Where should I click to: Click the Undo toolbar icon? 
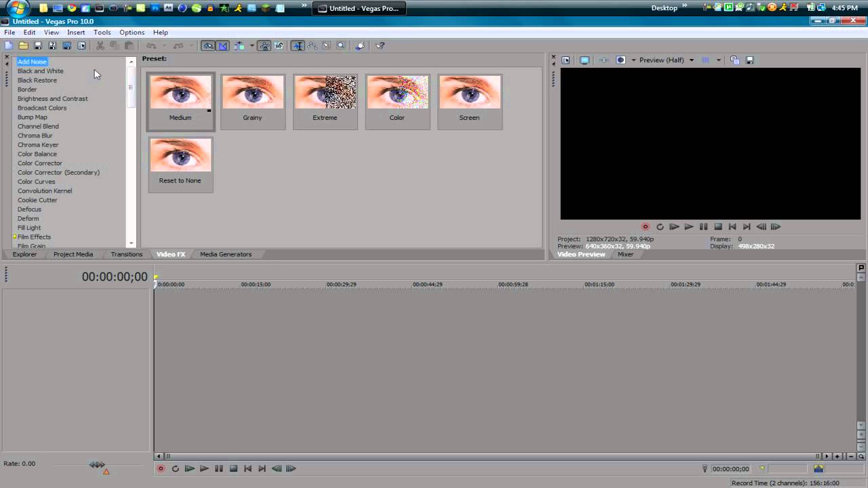(x=151, y=45)
